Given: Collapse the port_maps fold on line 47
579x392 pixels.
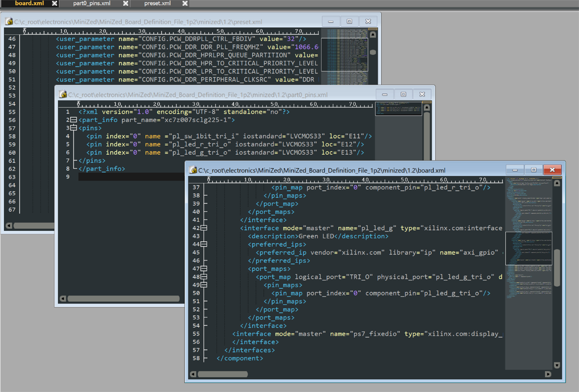Looking at the screenshot, I should click(204, 269).
